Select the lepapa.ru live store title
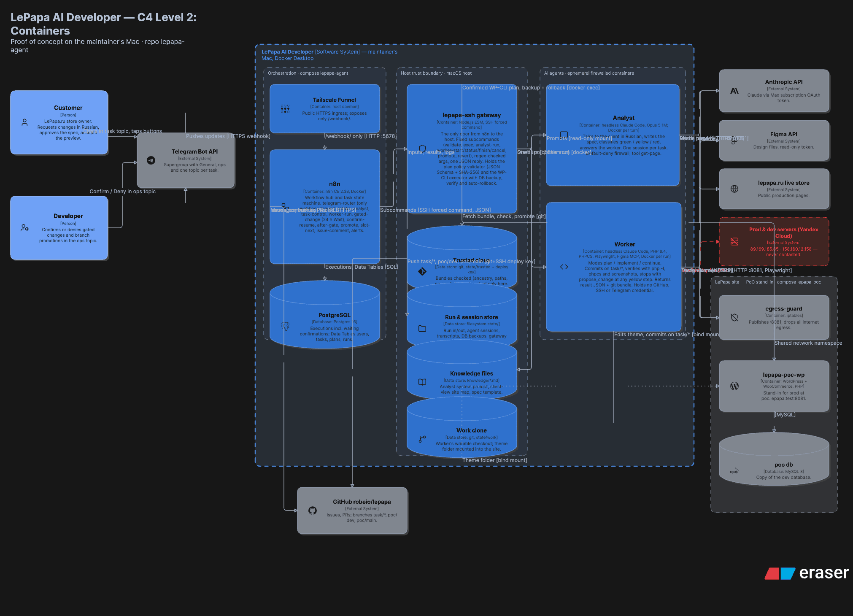 coord(783,183)
